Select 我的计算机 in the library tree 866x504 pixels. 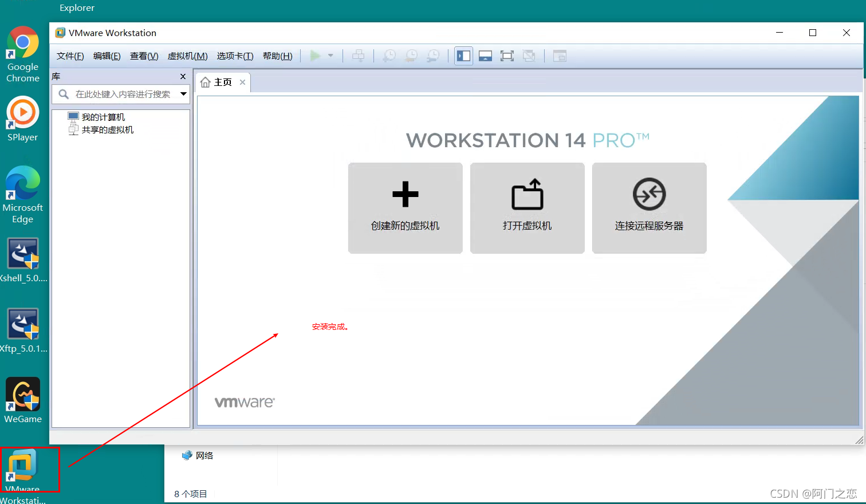[x=96, y=117]
